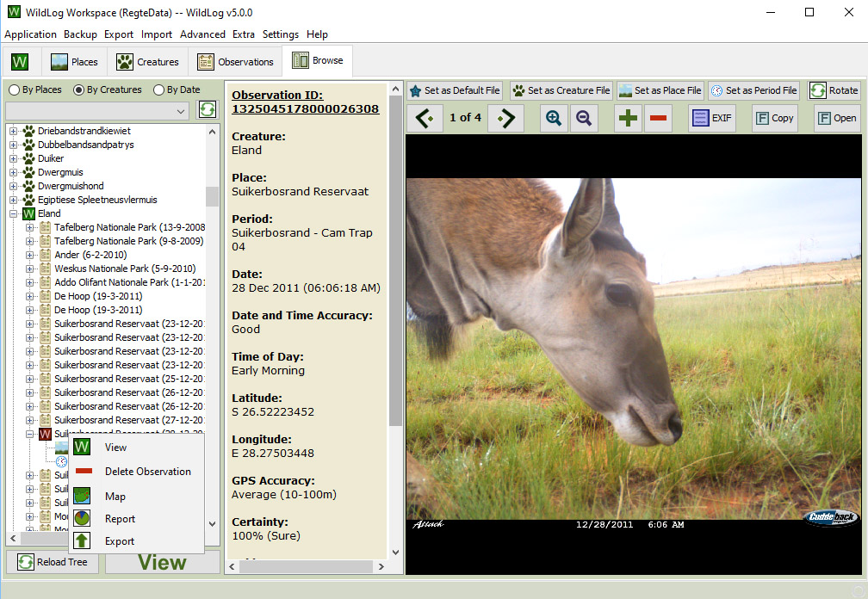
Task: Remove the current file with the red minus
Action: click(658, 118)
